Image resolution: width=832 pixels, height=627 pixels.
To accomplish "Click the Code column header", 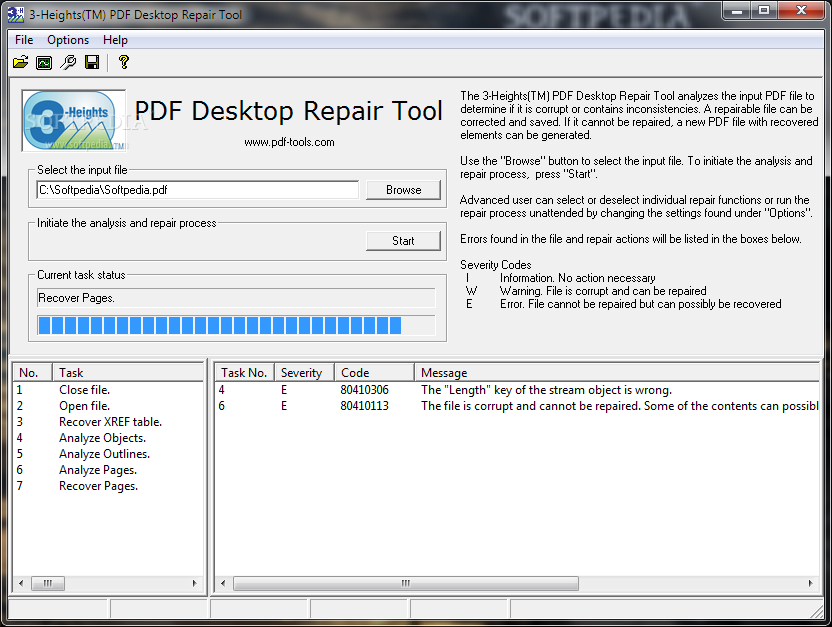I will [x=374, y=373].
